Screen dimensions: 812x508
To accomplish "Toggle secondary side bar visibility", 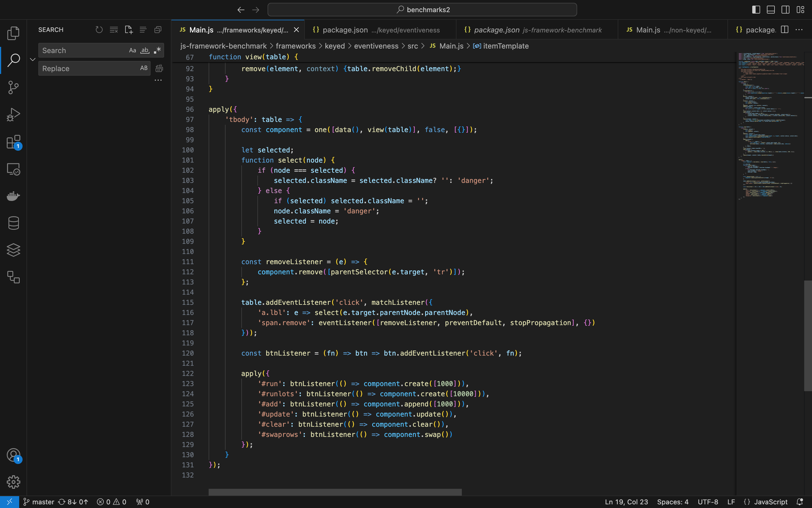I will 785,10.
